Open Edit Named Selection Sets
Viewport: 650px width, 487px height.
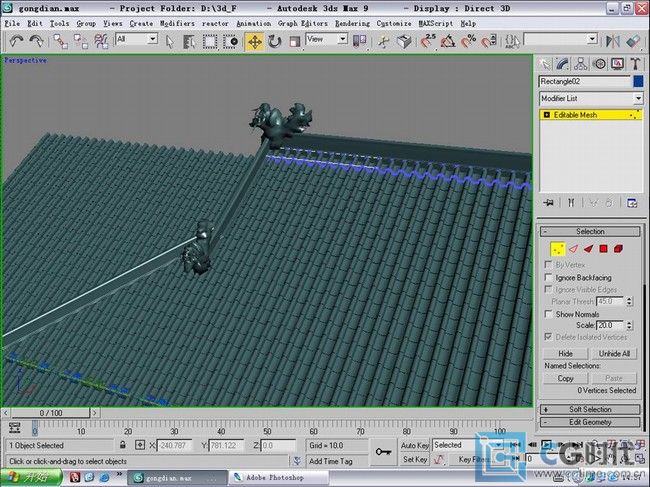pos(512,41)
